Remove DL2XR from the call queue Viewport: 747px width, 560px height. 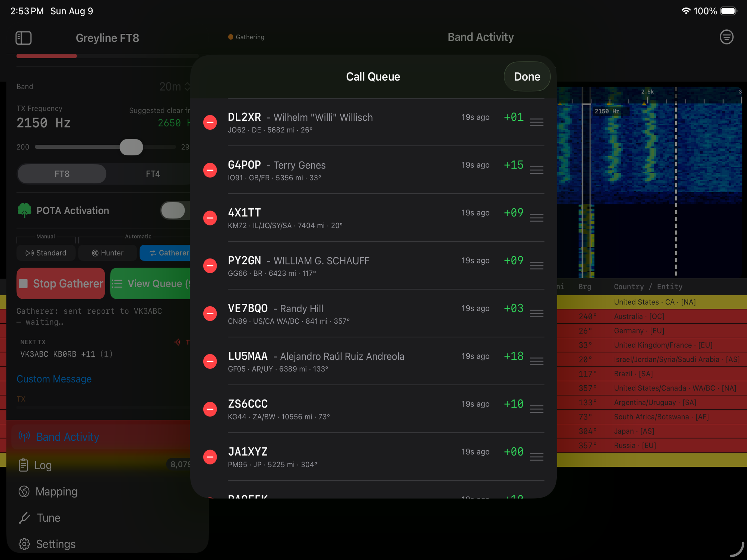click(210, 122)
